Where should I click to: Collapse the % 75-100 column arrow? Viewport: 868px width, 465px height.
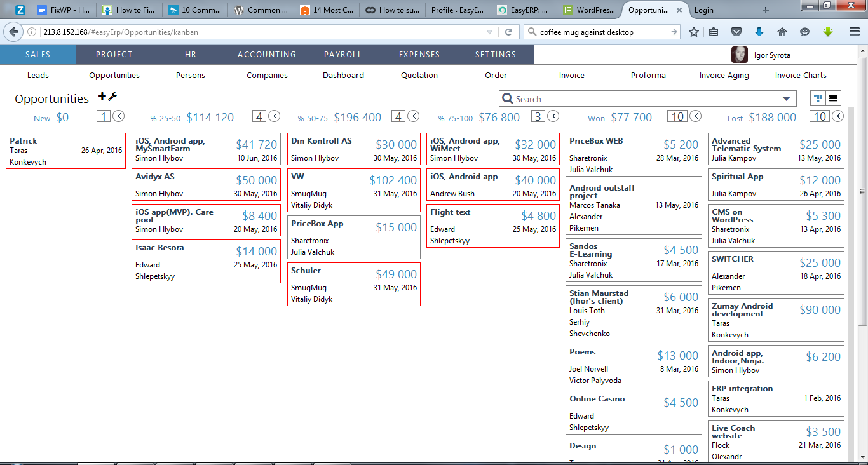point(553,116)
